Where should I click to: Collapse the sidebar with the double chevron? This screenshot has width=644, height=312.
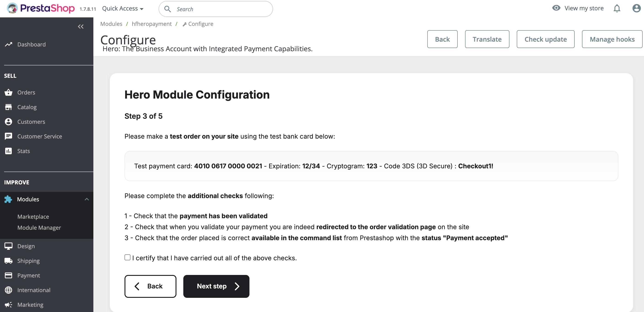pyautogui.click(x=81, y=26)
